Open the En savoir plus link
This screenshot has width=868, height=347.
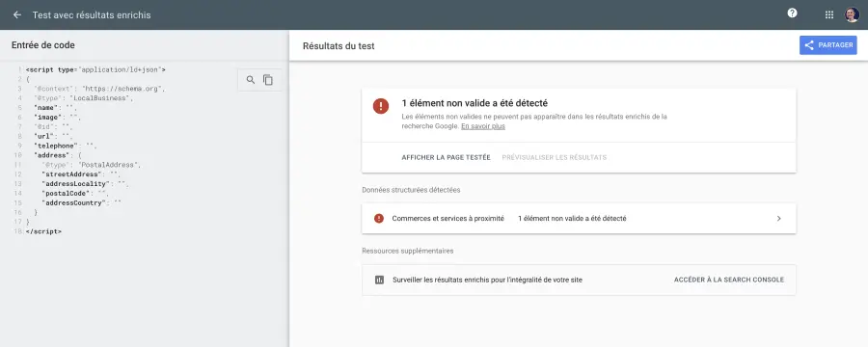[483, 126]
